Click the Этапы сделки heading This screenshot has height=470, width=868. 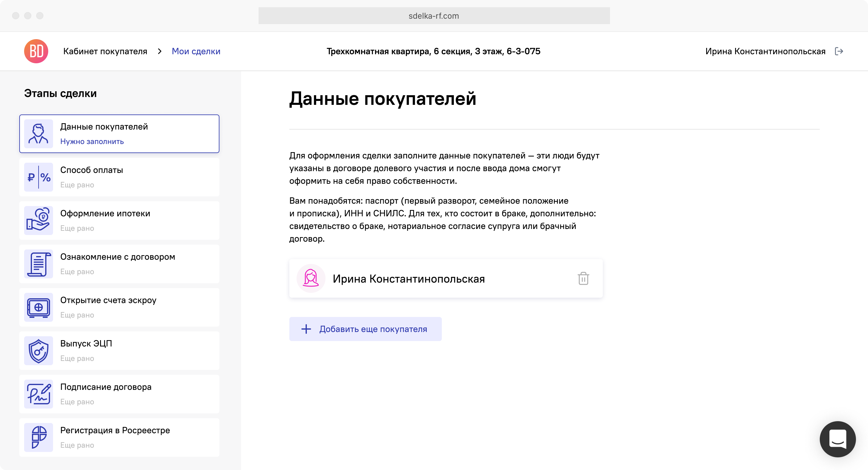[60, 93]
